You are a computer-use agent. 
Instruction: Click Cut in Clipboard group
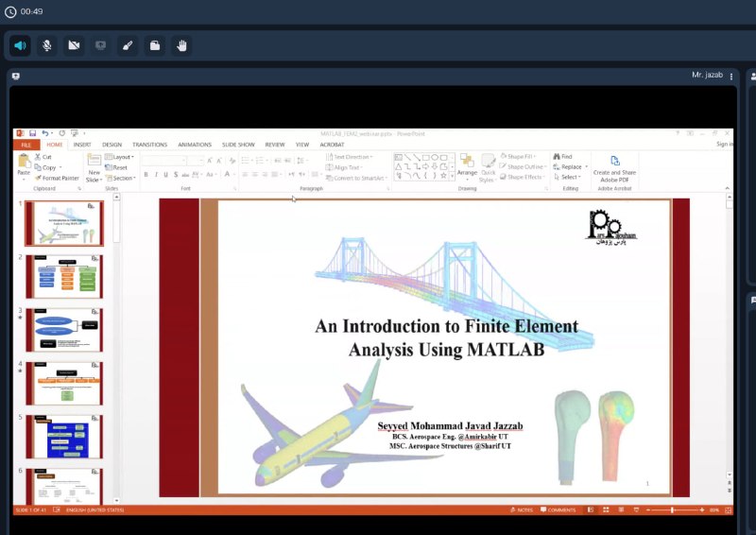coord(43,157)
